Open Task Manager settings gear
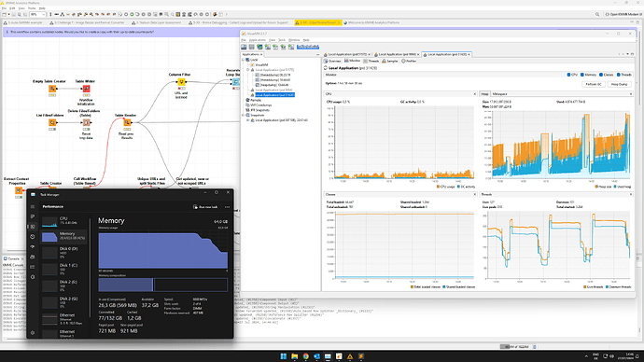This screenshot has width=644, height=362. click(x=33, y=333)
